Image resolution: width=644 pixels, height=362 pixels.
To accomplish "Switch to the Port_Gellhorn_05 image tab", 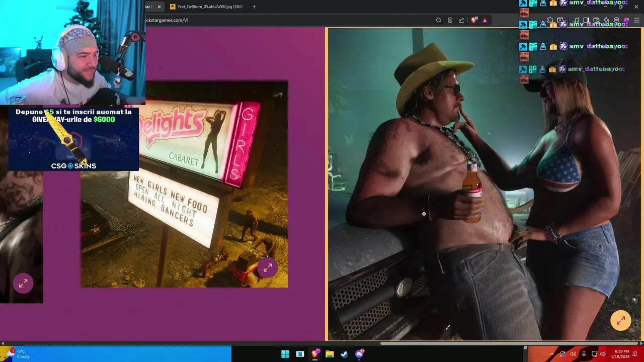I will [206, 7].
